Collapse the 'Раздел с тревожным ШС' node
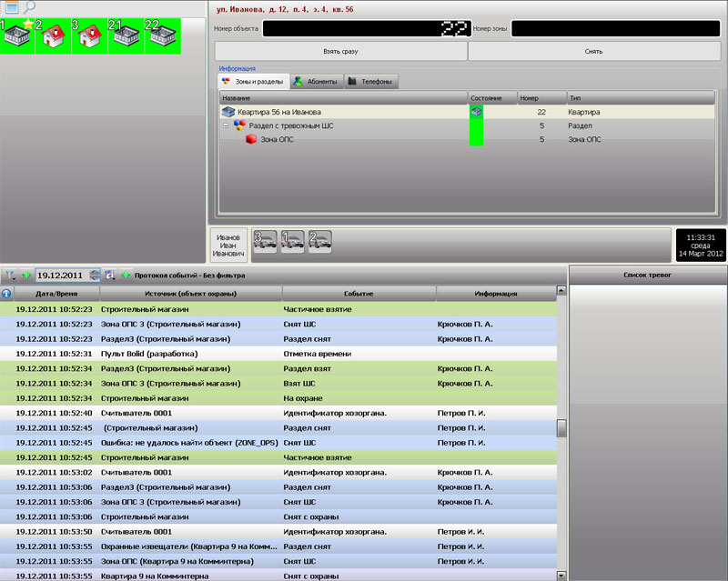The width and height of the screenshot is (728, 581). [225, 125]
